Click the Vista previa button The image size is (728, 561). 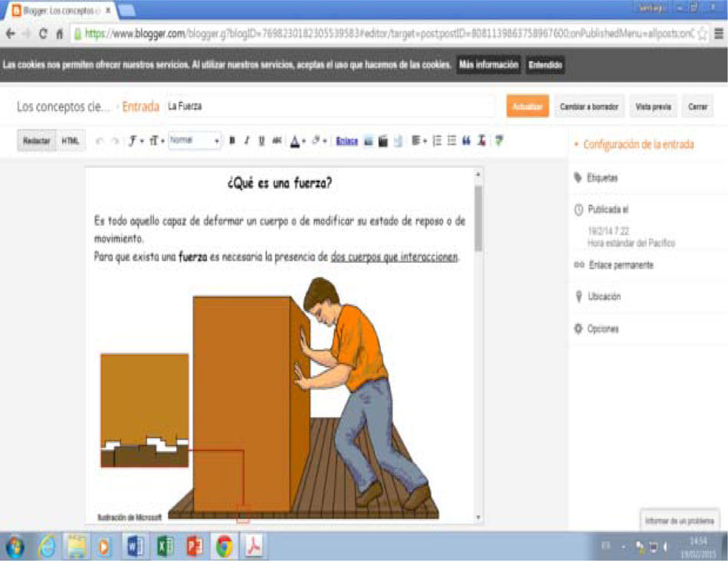(x=653, y=107)
